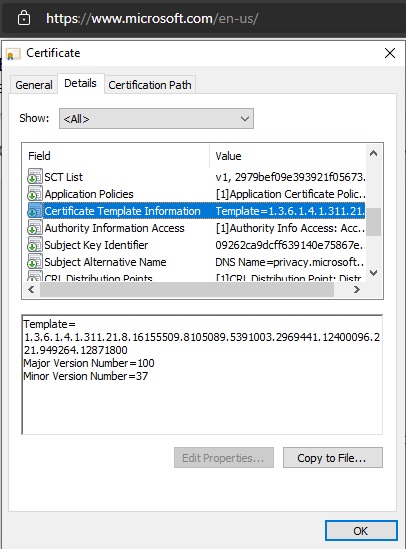Click the value 09262ca9dcff639140e75867e
The image size is (406, 549).
tap(289, 245)
